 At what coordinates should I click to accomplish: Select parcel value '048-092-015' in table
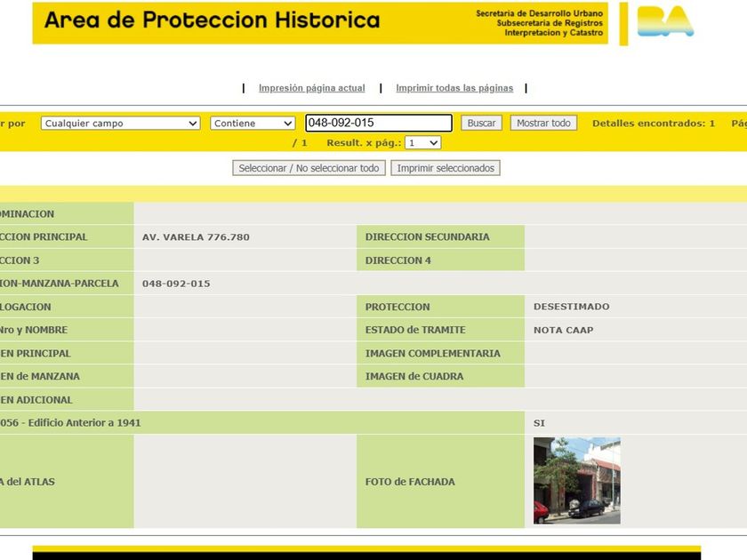click(x=176, y=284)
